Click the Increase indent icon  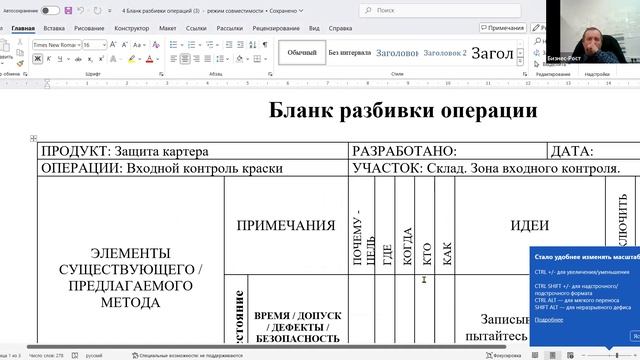click(240, 44)
